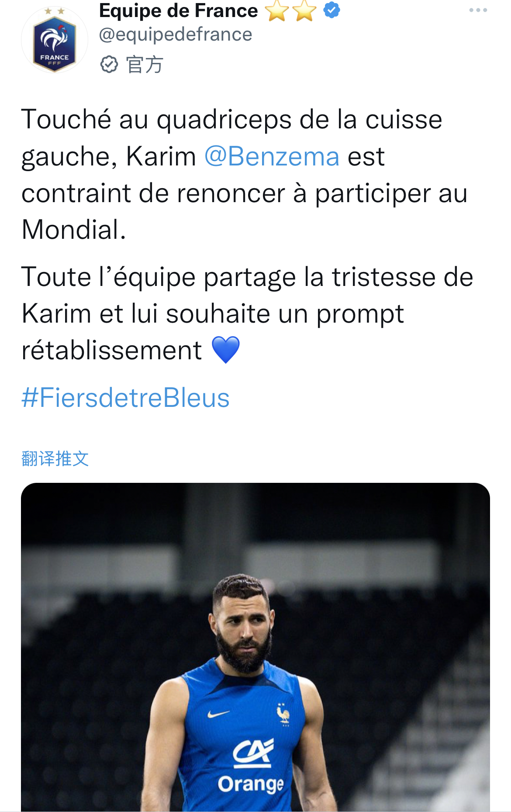Click the paragraph starting with Toute l'équipe

pyautogui.click(x=247, y=313)
